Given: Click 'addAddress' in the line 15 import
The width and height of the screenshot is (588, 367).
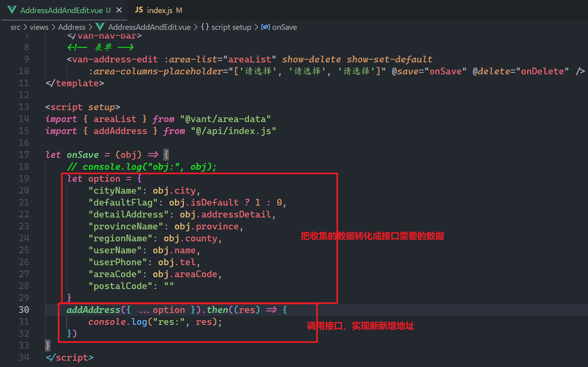Looking at the screenshot, I should pos(120,131).
